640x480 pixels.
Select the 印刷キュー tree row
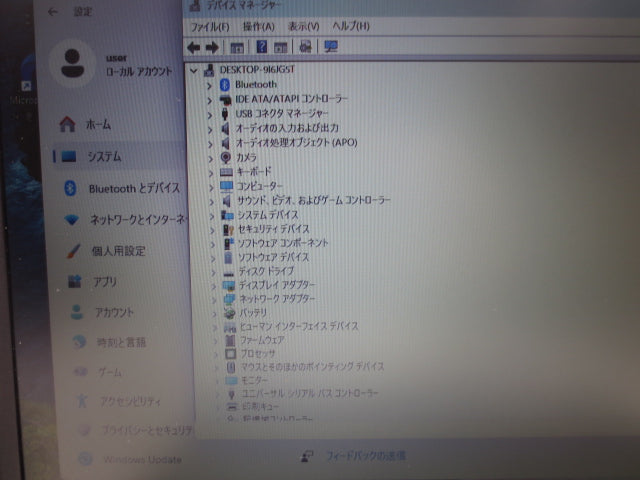click(253, 407)
